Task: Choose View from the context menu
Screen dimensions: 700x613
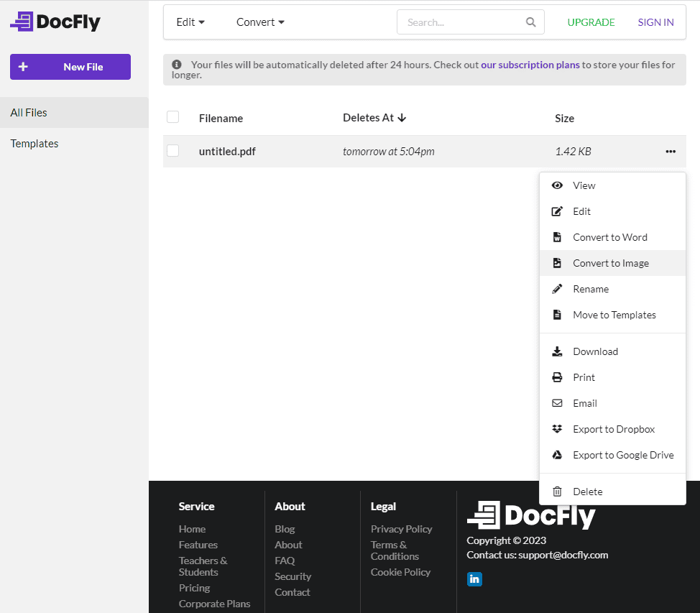Action: 612,185
